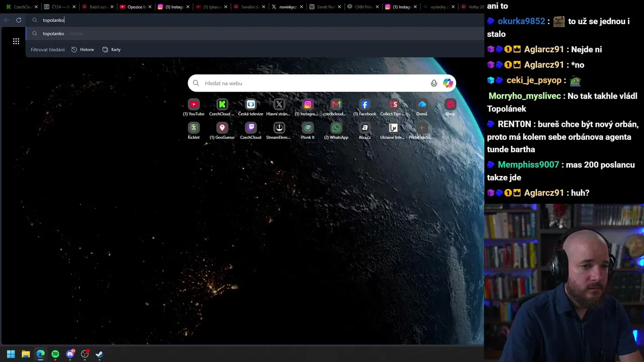Close the CzechCloud Kick tab
This screenshot has width=644, height=362.
(x=36, y=7)
